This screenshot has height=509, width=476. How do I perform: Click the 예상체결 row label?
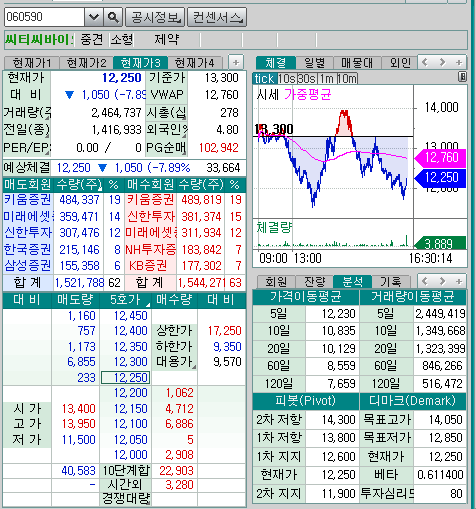27,167
